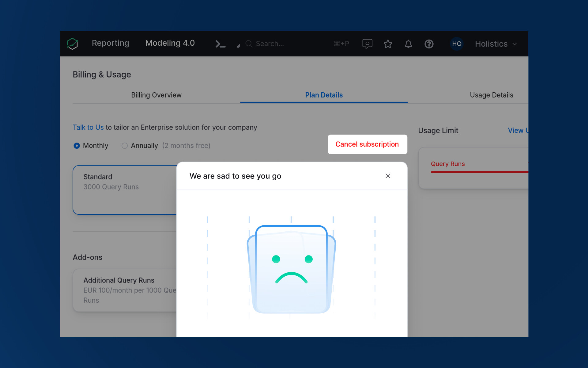This screenshot has height=368, width=588.
Task: Open notifications bell icon
Action: pyautogui.click(x=408, y=44)
